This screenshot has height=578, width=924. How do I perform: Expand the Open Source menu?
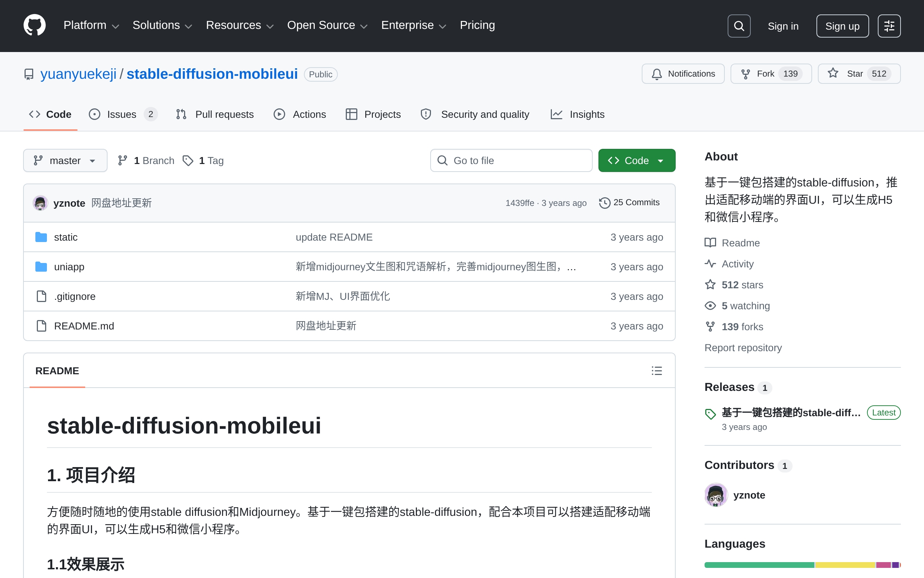click(x=327, y=25)
